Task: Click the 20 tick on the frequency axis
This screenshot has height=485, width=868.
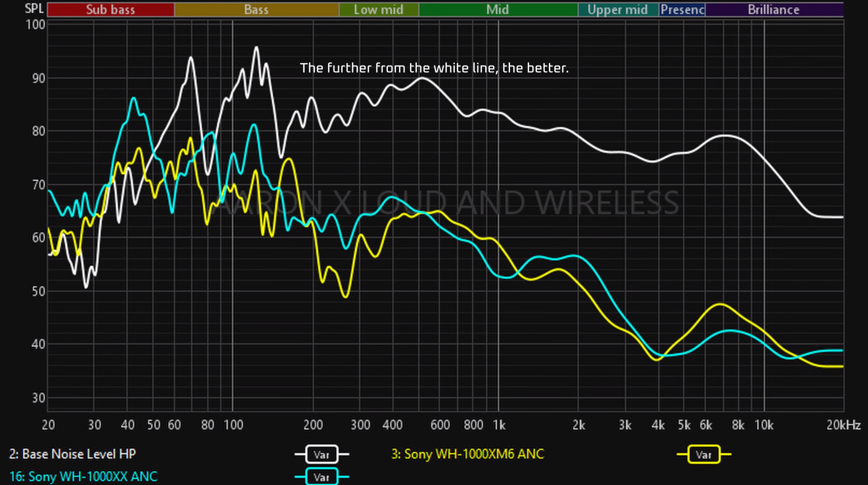Action: coord(48,425)
